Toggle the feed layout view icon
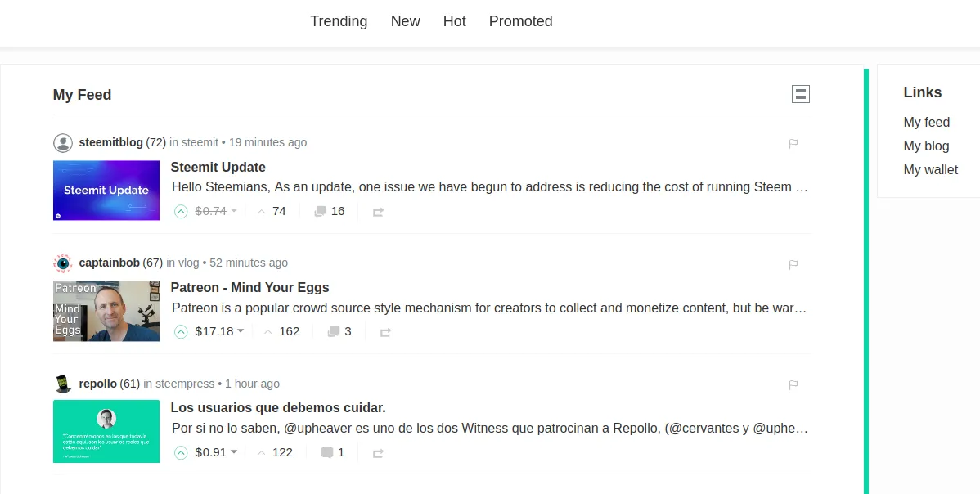This screenshot has height=494, width=980. tap(801, 94)
